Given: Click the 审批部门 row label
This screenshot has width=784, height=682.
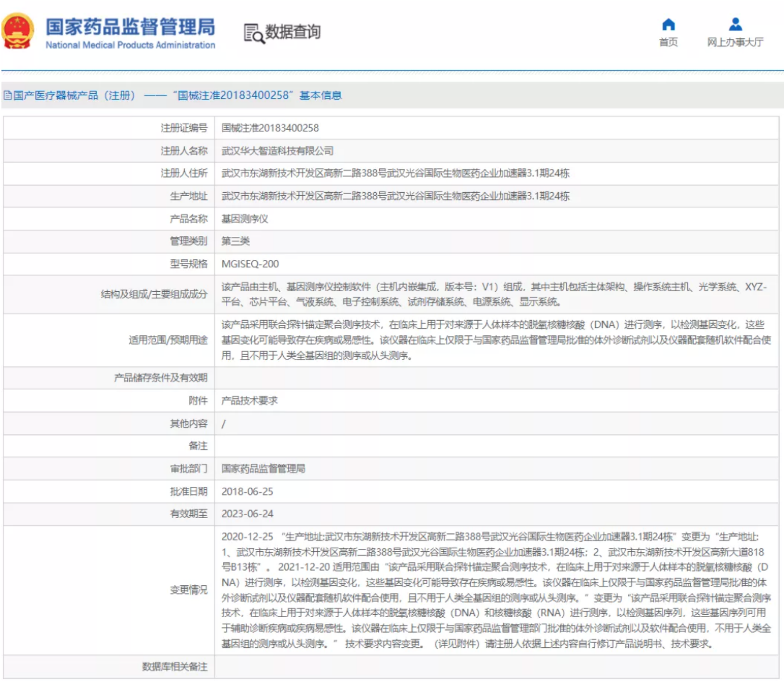Looking at the screenshot, I should [x=188, y=469].
